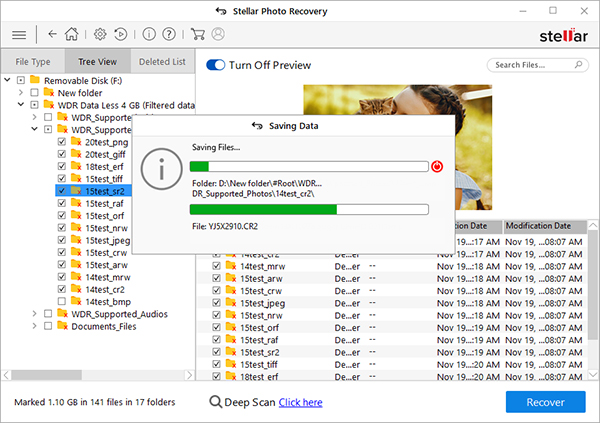Uncheck 14test_mrw in the file list
Viewport: 600px width, 423px height.
pos(217,266)
